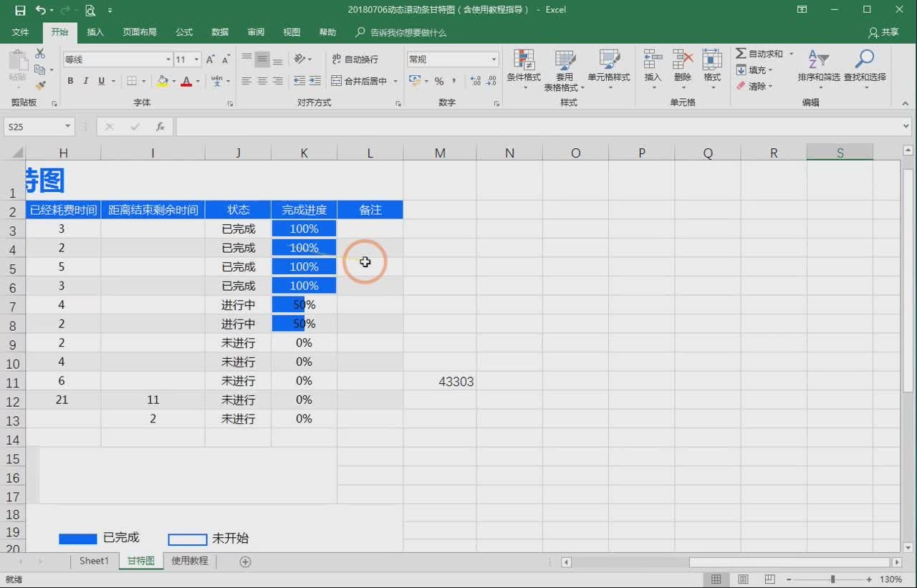Screen dimensions: 917x588
Task: Open the number format dropdown (常规)
Action: point(494,59)
